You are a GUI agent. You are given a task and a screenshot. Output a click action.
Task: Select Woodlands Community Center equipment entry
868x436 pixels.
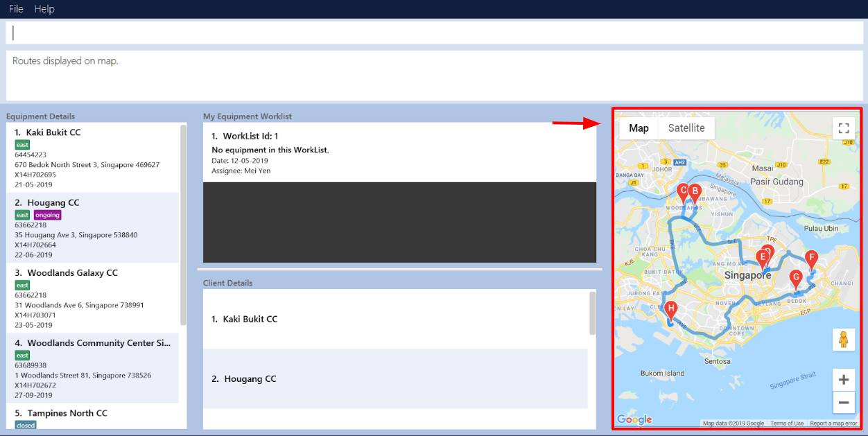(x=93, y=367)
